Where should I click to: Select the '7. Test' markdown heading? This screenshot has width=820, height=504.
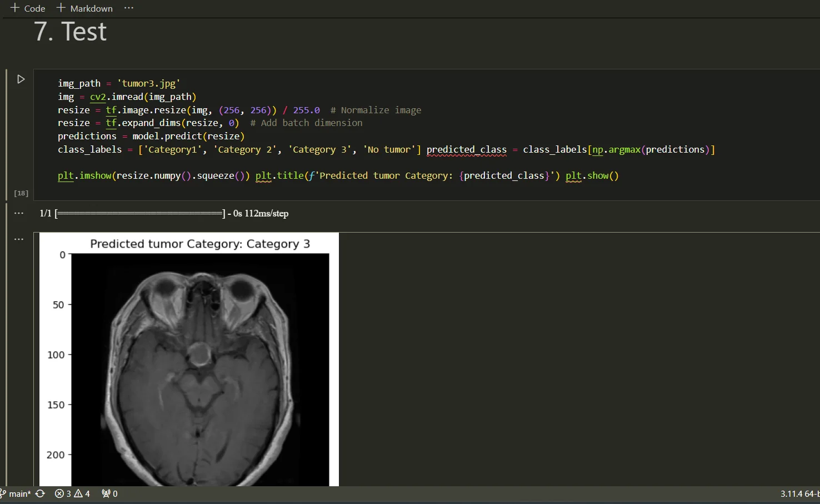point(70,32)
